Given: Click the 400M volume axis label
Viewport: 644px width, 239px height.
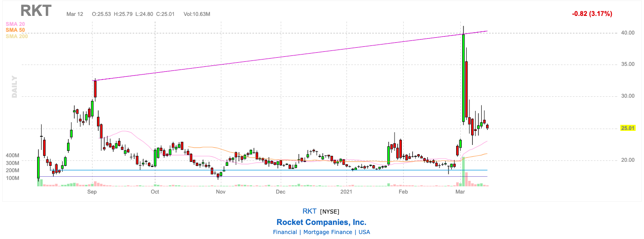Looking at the screenshot, I should pos(12,155).
